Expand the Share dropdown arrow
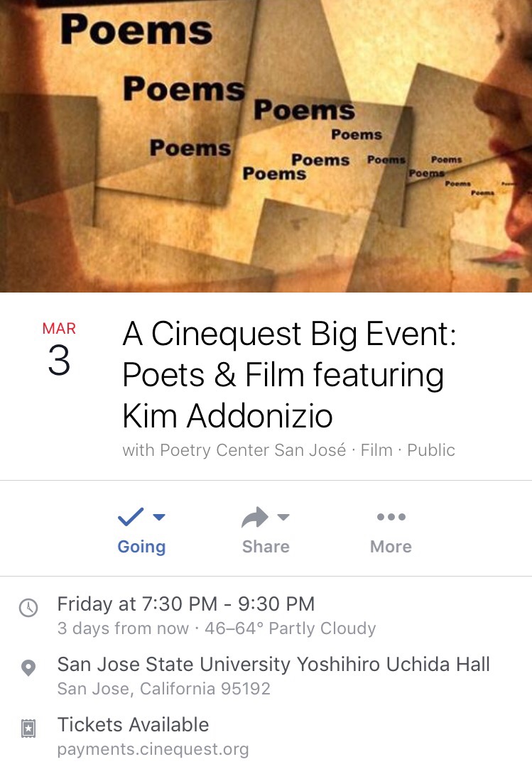The image size is (532, 769). [283, 517]
